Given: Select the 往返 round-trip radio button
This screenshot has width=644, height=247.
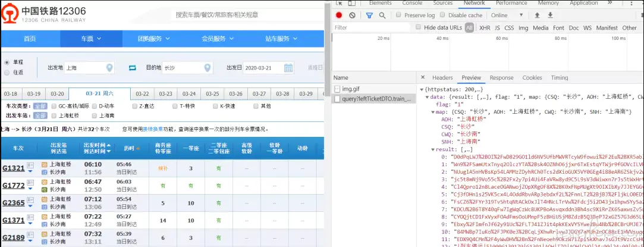Looking at the screenshot, I should pos(7,73).
